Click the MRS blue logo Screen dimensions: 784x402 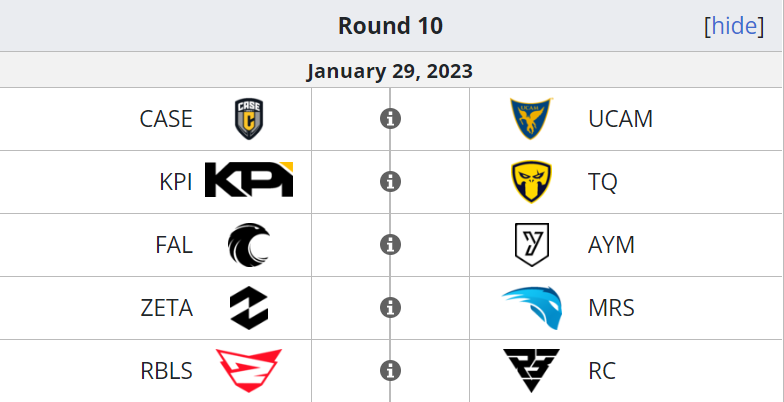click(532, 308)
